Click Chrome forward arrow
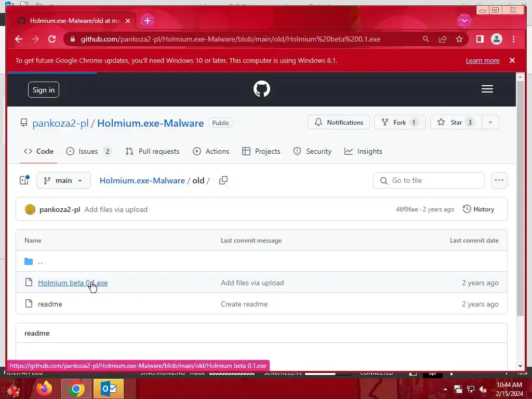532x399 pixels. [x=35, y=39]
